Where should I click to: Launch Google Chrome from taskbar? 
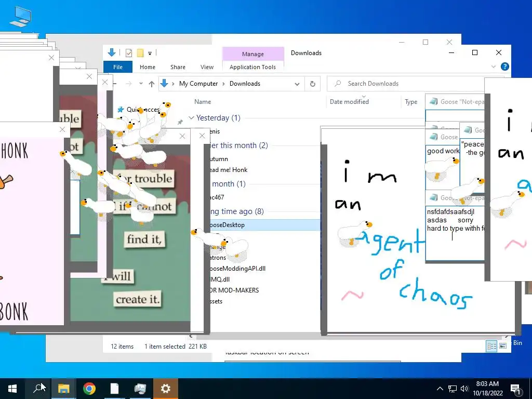(x=89, y=389)
